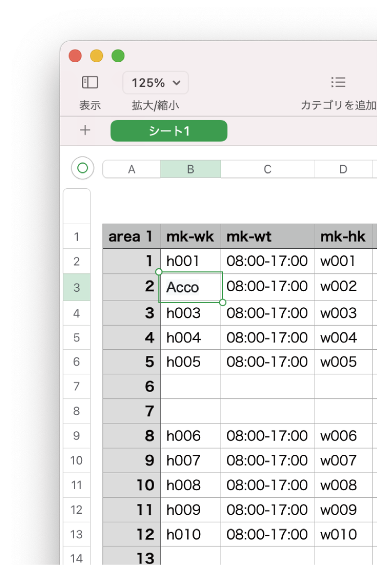Select cell with h005
Viewport: 392px width, 587px height.
point(190,362)
